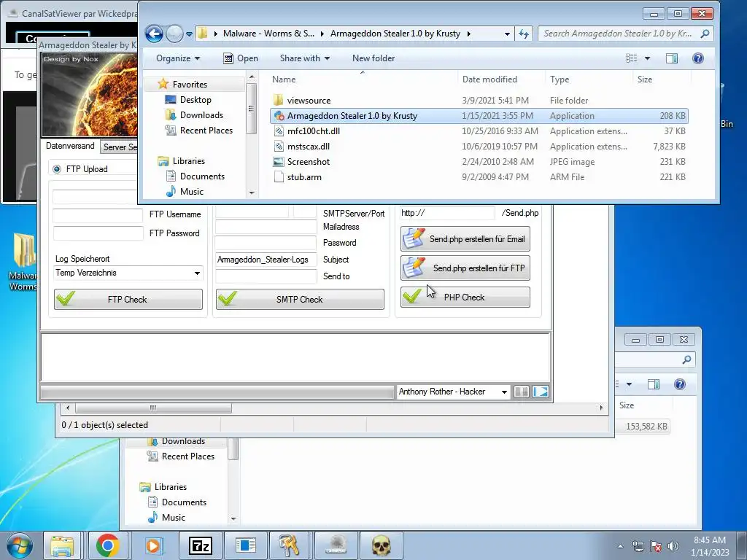Click the Send to input field

point(266,276)
